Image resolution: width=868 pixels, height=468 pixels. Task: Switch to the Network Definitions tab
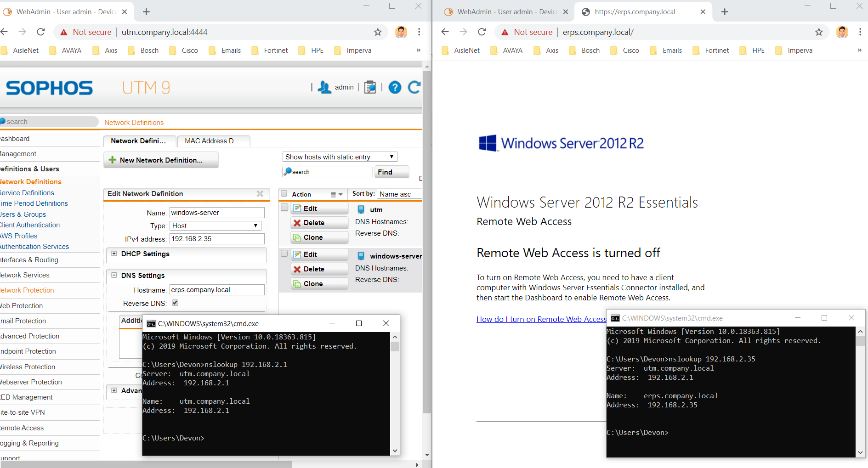[x=140, y=141]
